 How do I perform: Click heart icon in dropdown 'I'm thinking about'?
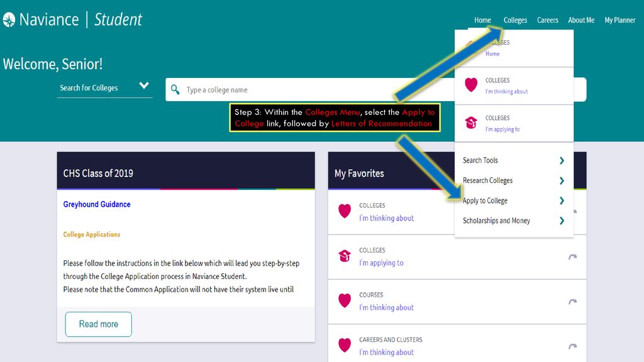tap(471, 85)
